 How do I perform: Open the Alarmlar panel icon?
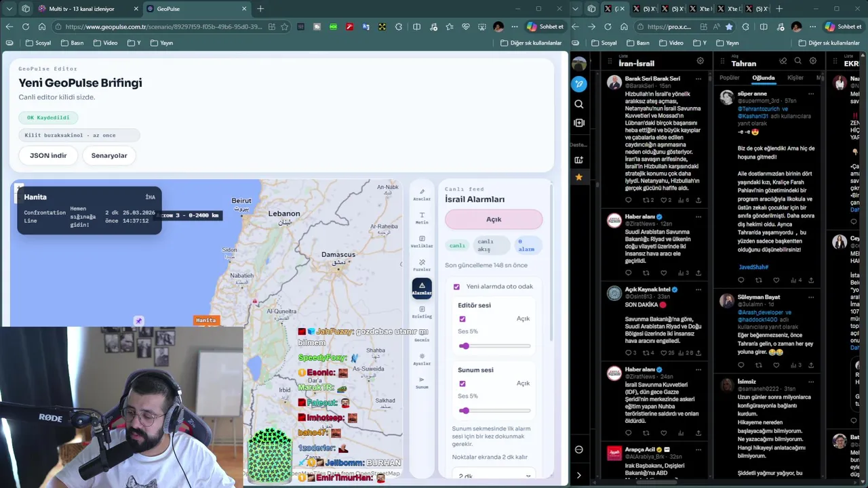point(422,289)
